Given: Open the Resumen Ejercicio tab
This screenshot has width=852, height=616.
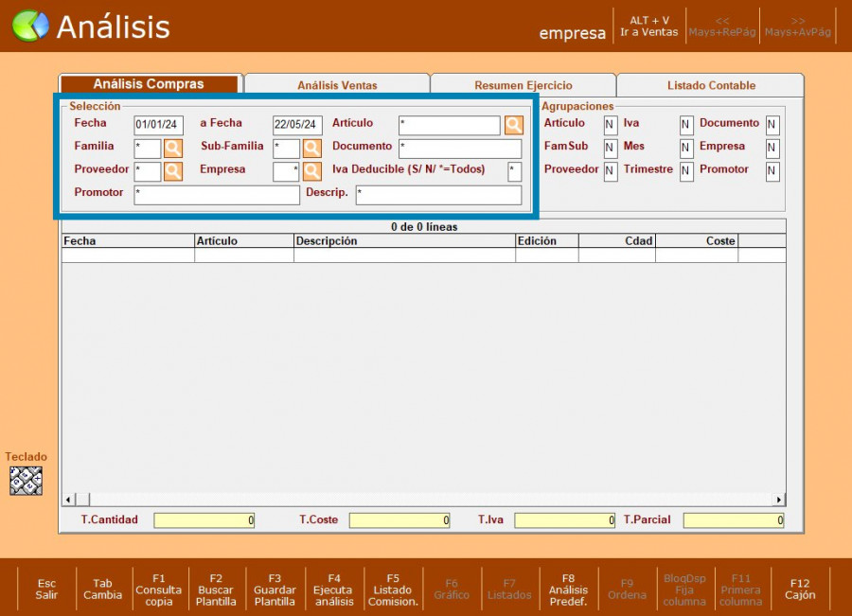Looking at the screenshot, I should click(523, 85).
